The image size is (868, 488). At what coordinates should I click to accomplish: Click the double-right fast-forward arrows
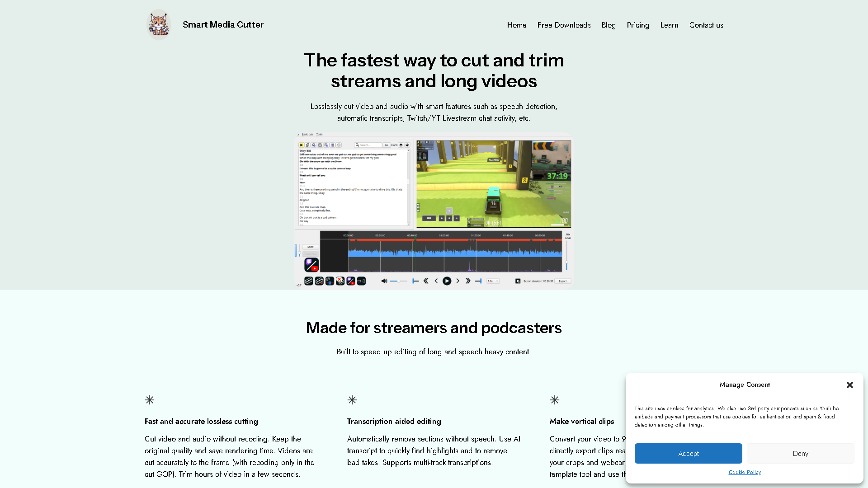pyautogui.click(x=468, y=281)
